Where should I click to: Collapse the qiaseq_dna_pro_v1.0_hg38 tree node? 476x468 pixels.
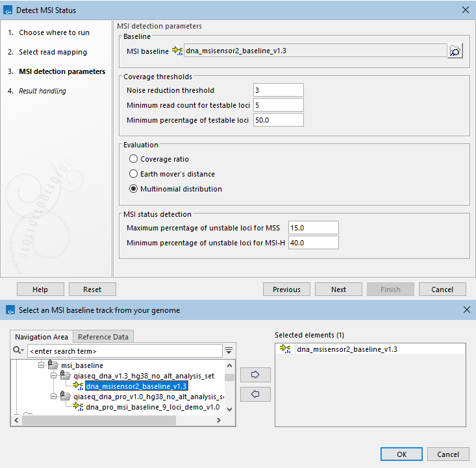(53, 396)
